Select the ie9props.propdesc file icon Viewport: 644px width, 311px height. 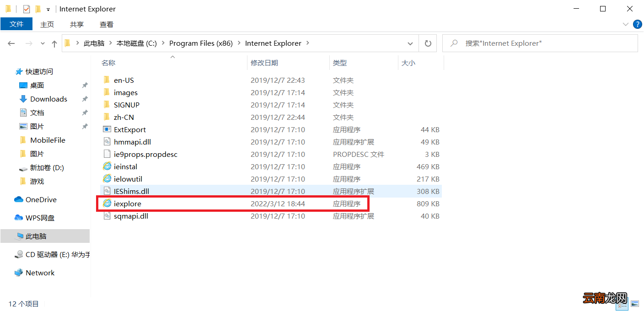point(107,154)
